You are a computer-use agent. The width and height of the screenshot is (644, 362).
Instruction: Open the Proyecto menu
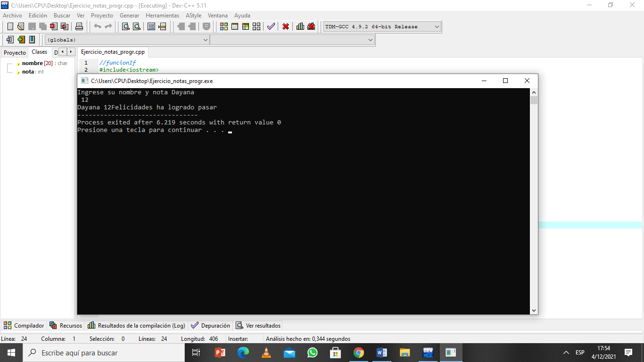pyautogui.click(x=102, y=16)
